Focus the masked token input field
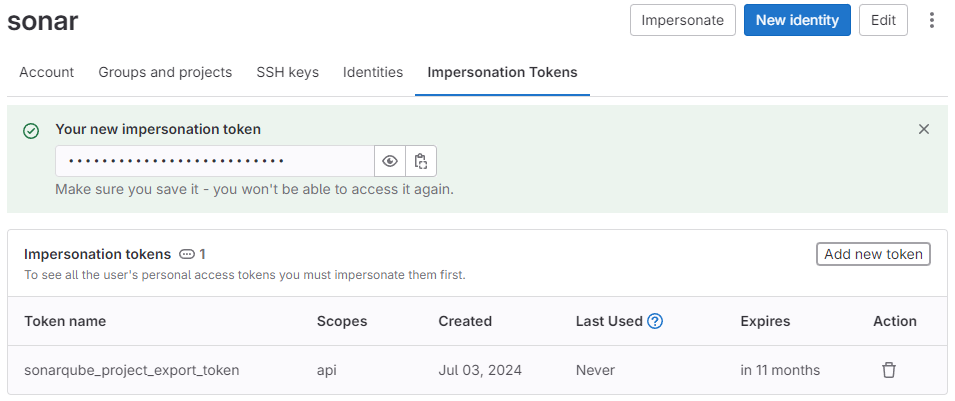The height and width of the screenshot is (401, 955). click(215, 161)
